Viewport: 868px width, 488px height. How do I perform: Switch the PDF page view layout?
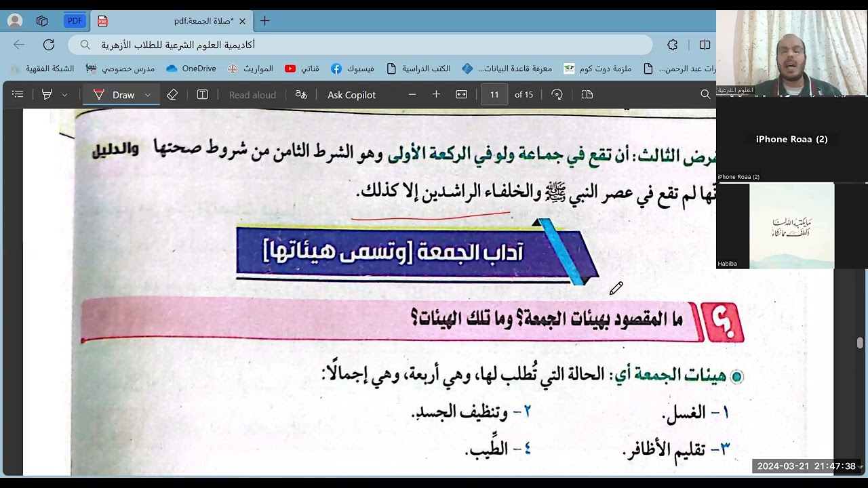[x=587, y=95]
